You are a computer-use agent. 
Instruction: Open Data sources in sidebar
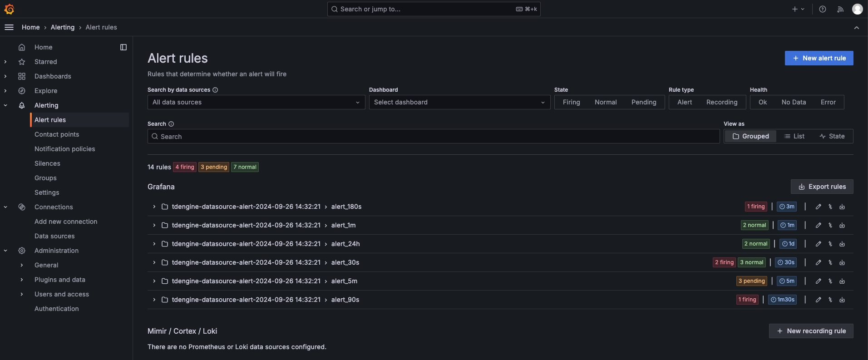pyautogui.click(x=54, y=236)
